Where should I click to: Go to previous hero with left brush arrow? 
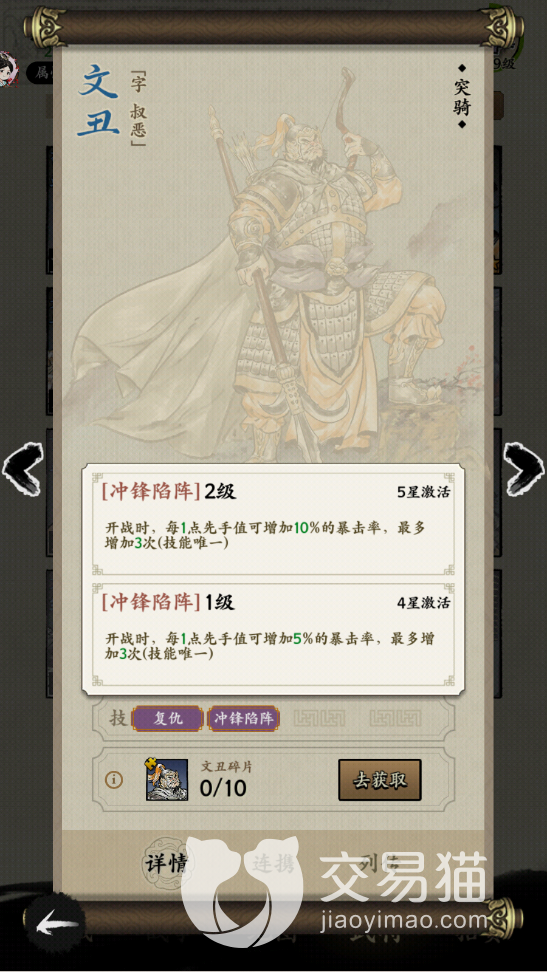pyautogui.click(x=22, y=467)
